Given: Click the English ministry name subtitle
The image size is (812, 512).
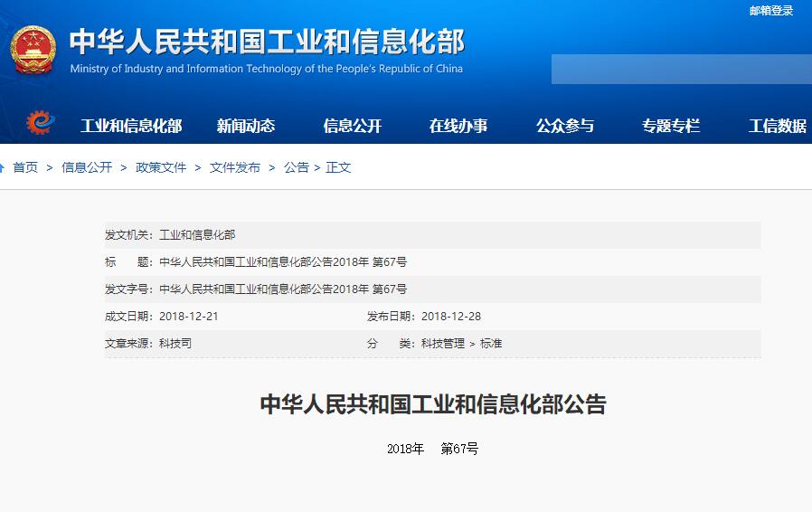Looking at the screenshot, I should (266, 69).
